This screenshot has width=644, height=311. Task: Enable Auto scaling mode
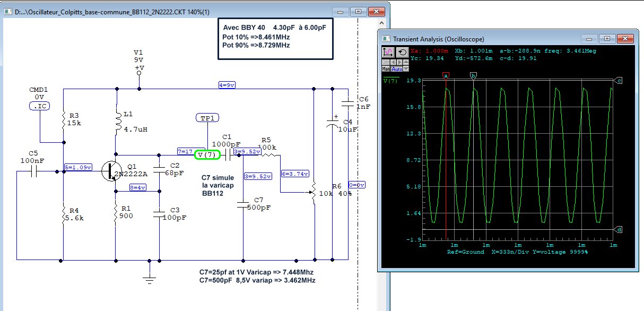397,69
